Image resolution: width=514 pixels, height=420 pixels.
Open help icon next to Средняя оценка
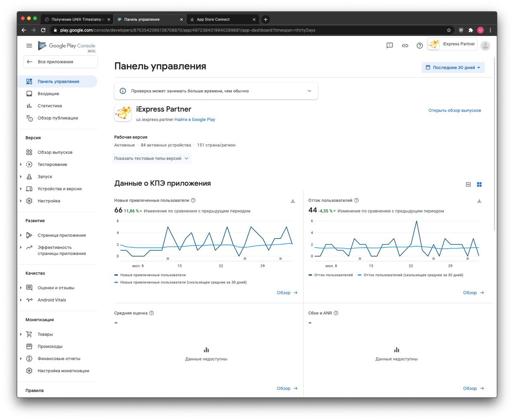pyautogui.click(x=151, y=313)
